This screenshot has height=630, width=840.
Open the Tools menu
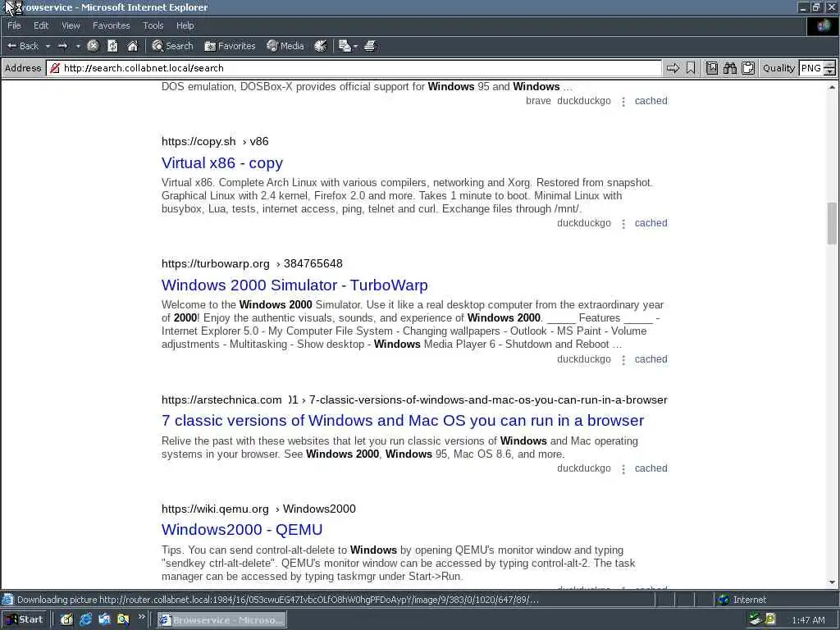click(x=153, y=25)
